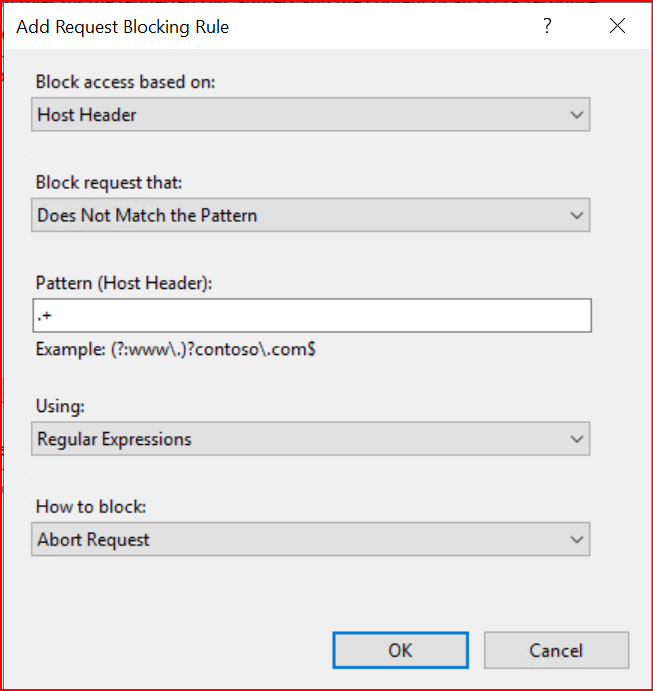Close the Add Request Blocking Rule dialog
The image size is (653, 691).
click(617, 27)
